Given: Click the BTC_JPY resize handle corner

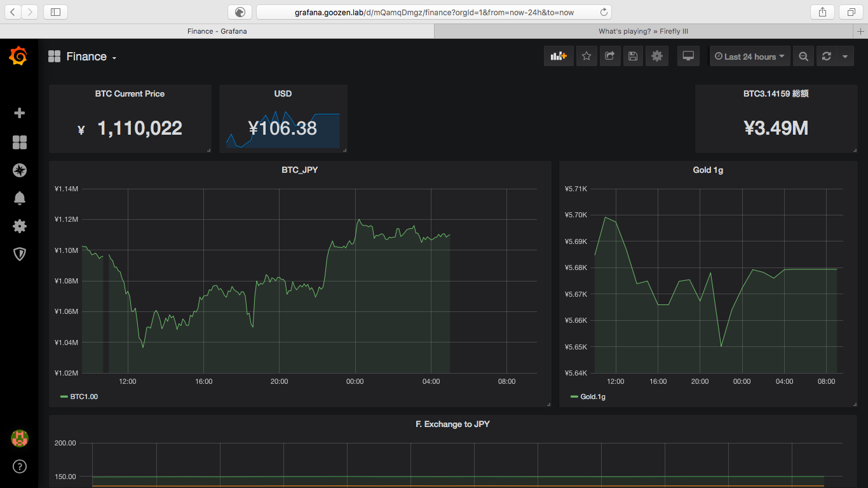Looking at the screenshot, I should point(548,404).
